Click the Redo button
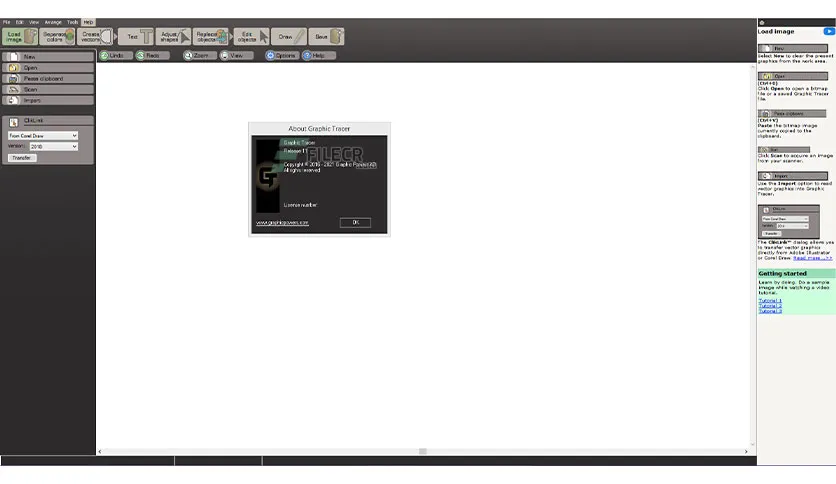 [152, 55]
